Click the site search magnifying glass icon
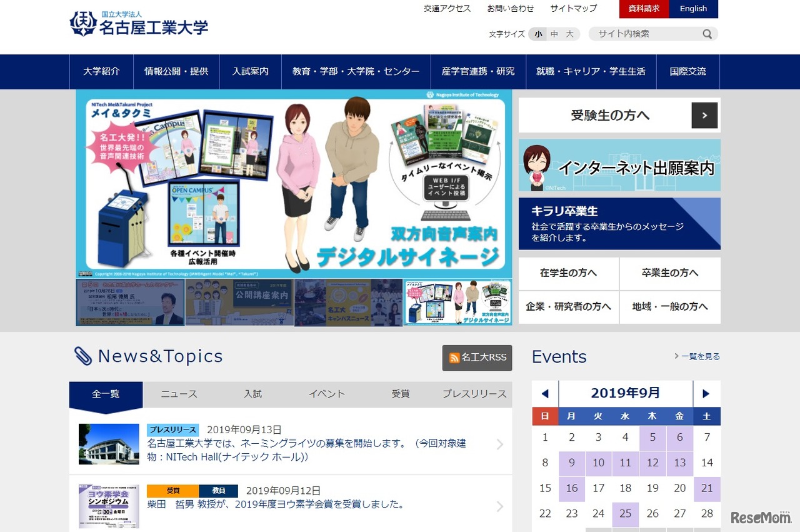800x532 pixels. (707, 34)
